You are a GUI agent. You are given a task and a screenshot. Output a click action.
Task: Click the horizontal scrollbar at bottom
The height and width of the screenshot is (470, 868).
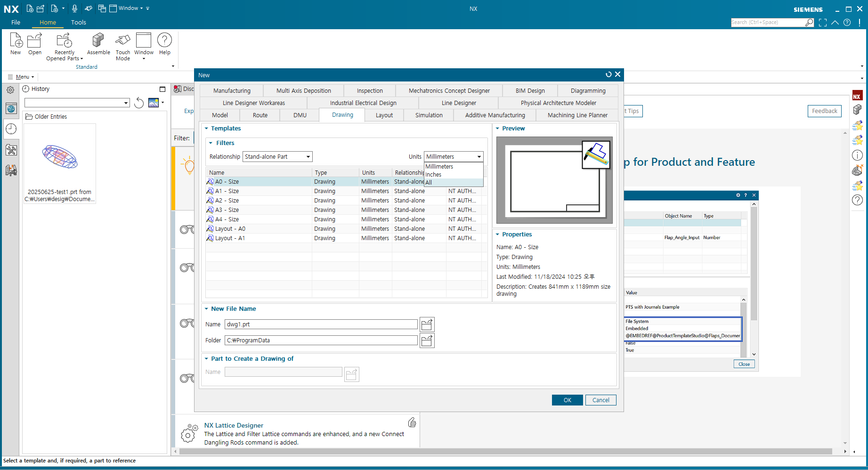coord(506,452)
